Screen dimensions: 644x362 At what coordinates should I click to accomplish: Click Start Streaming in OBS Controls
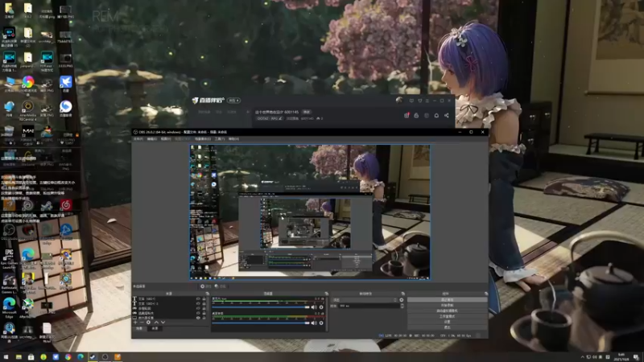coord(447,300)
